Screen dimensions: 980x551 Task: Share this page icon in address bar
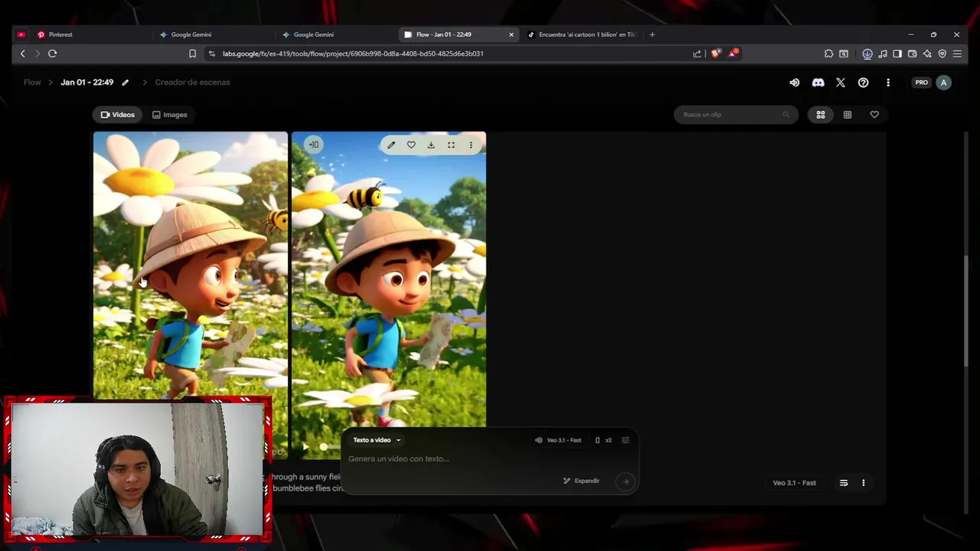[697, 54]
